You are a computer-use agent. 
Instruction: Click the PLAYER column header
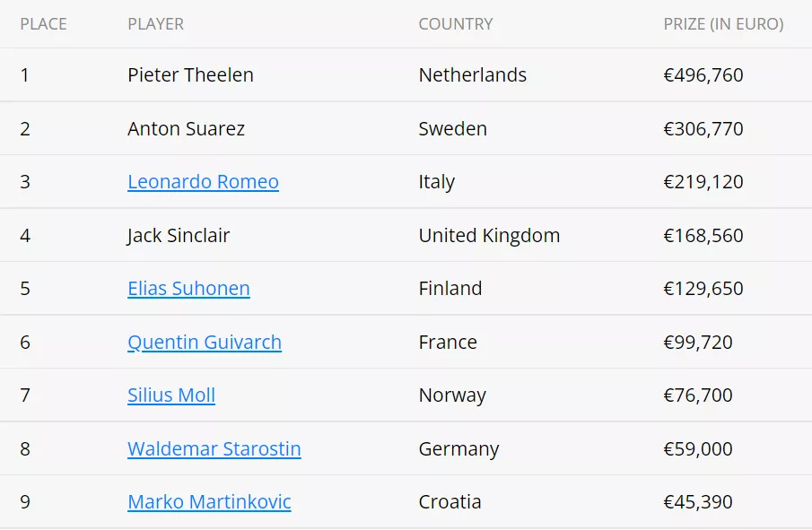click(155, 24)
